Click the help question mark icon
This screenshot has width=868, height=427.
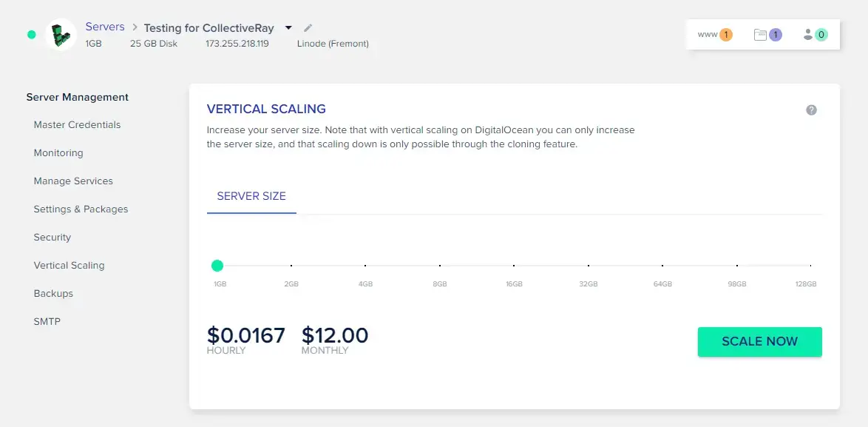tap(811, 110)
